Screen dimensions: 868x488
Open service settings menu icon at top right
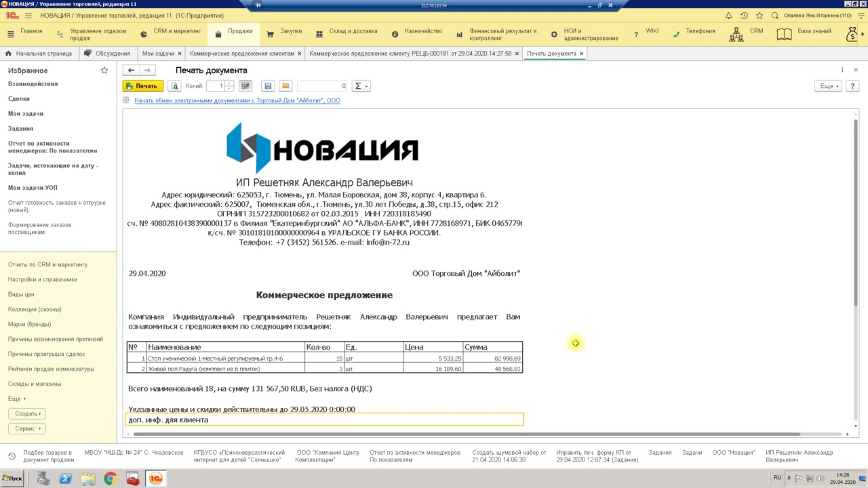pos(862,16)
